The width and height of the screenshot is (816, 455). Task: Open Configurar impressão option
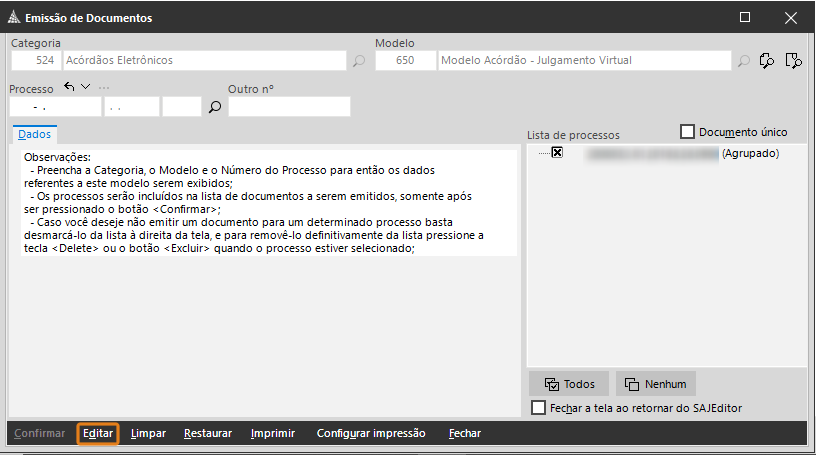pos(371,434)
